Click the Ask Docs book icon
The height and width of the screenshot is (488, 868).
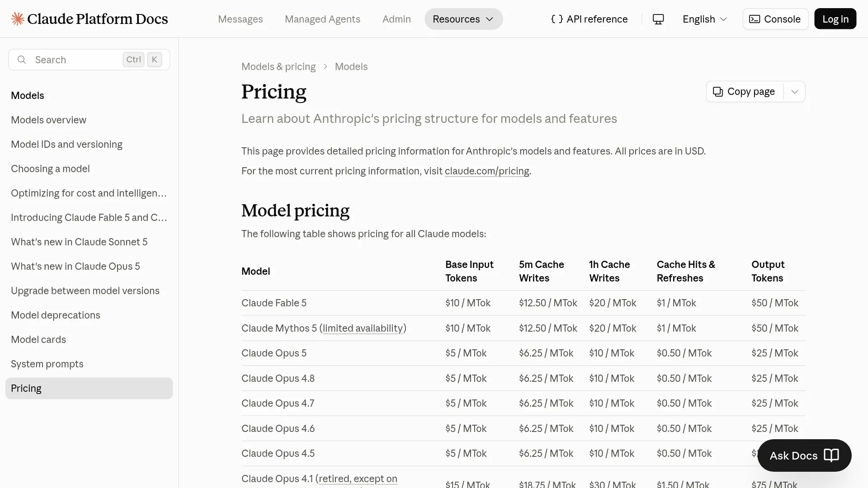[831, 455]
